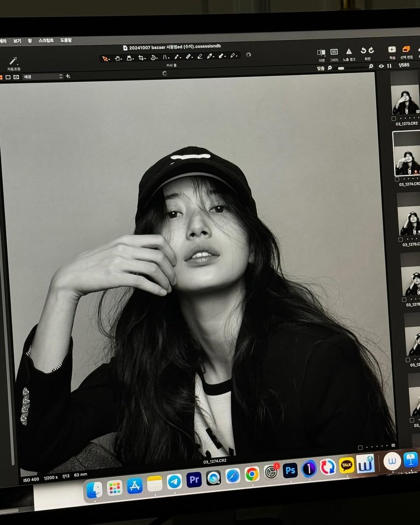Rotate image clockwise
420x525 pixels.
371,50
